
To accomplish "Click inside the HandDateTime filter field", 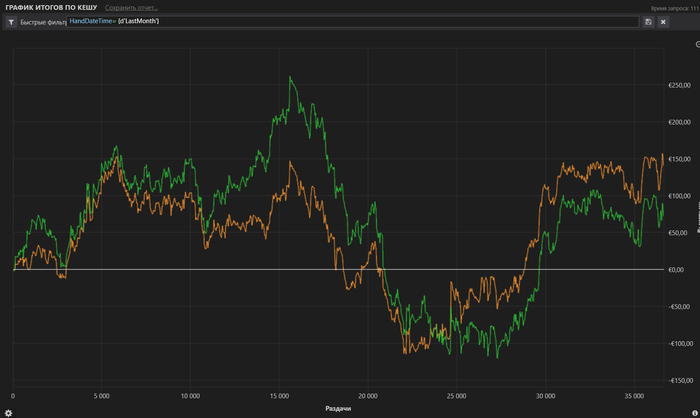I will click(353, 21).
